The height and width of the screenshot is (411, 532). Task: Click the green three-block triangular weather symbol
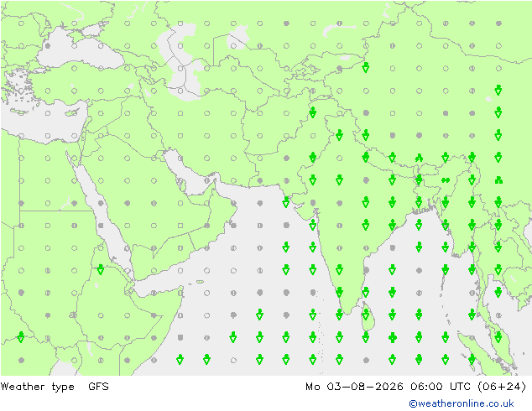(x=498, y=180)
